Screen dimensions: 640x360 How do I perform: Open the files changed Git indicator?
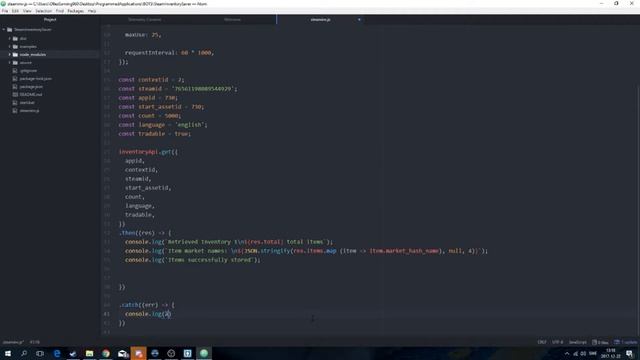pos(600,342)
